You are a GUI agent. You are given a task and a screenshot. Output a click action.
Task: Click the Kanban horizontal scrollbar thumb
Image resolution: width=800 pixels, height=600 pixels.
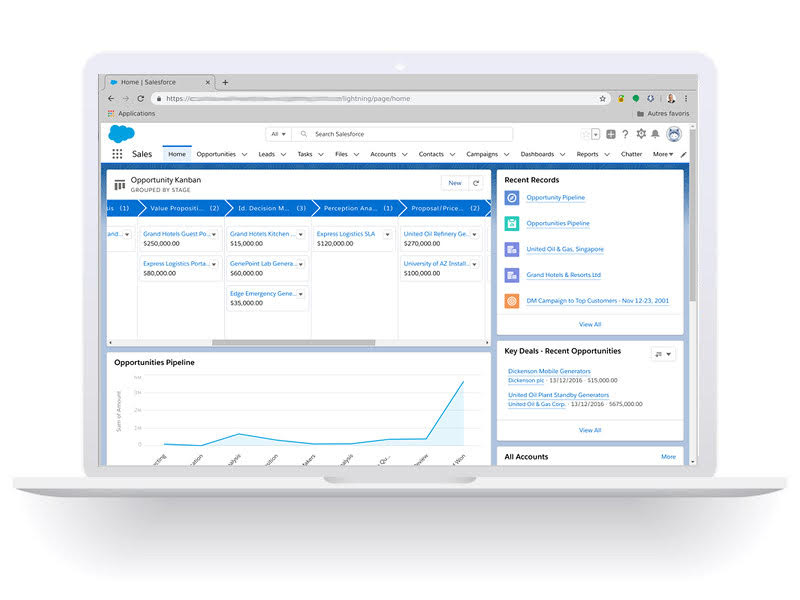pos(293,343)
